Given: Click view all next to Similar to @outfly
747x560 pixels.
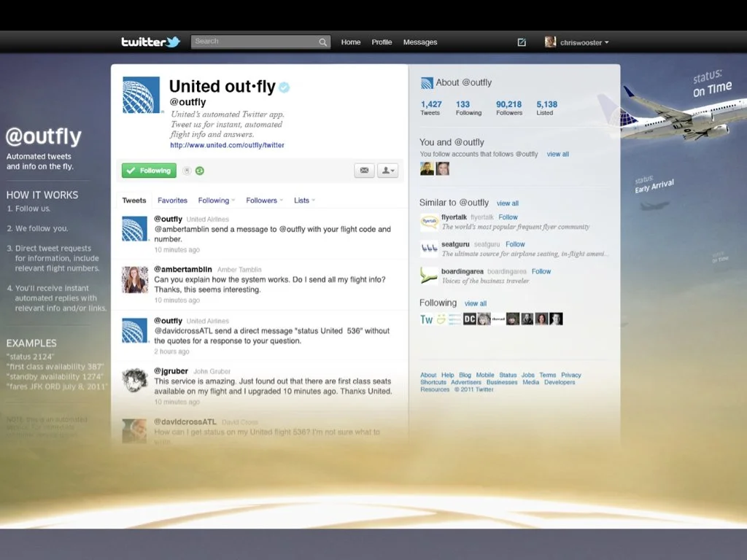Looking at the screenshot, I should pyautogui.click(x=508, y=203).
